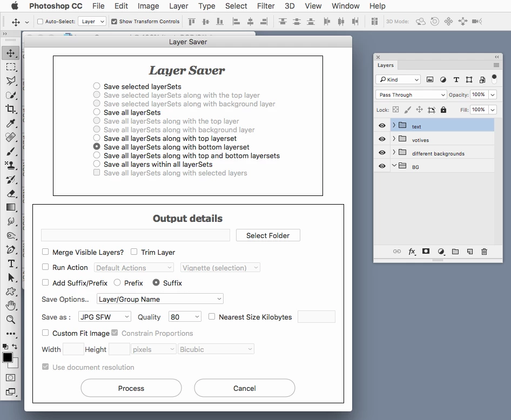Open the Filter menu
The image size is (511, 420).
pyautogui.click(x=266, y=6)
